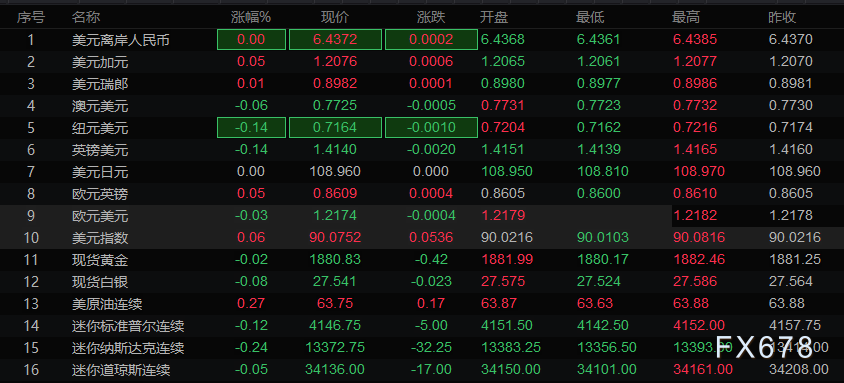Click silver price 27.541

335,281
